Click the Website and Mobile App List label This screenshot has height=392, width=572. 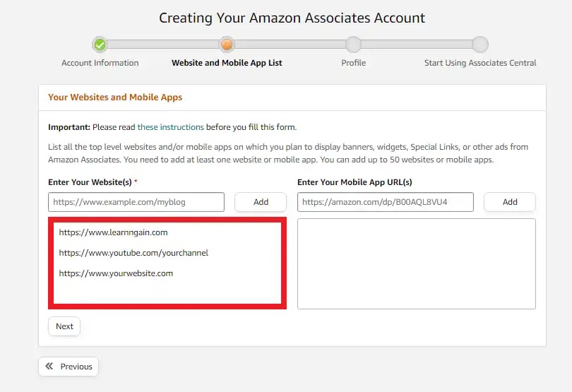pos(227,63)
